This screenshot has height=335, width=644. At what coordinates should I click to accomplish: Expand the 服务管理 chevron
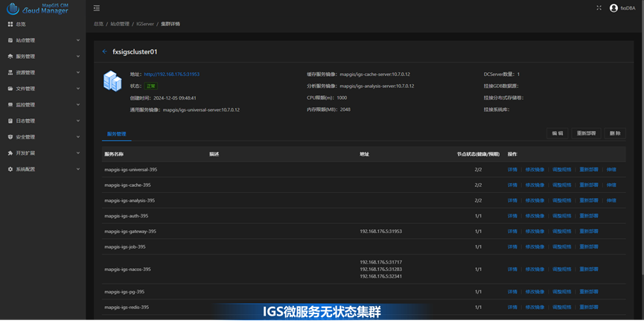78,57
